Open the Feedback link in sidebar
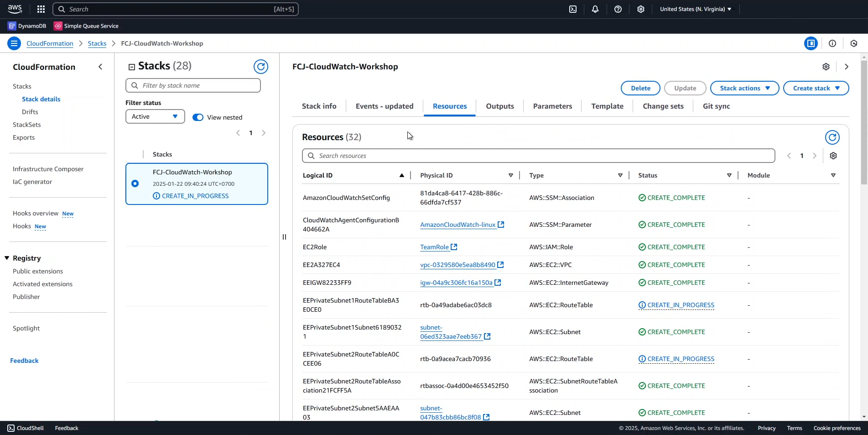The height and width of the screenshot is (435, 868). (24, 361)
